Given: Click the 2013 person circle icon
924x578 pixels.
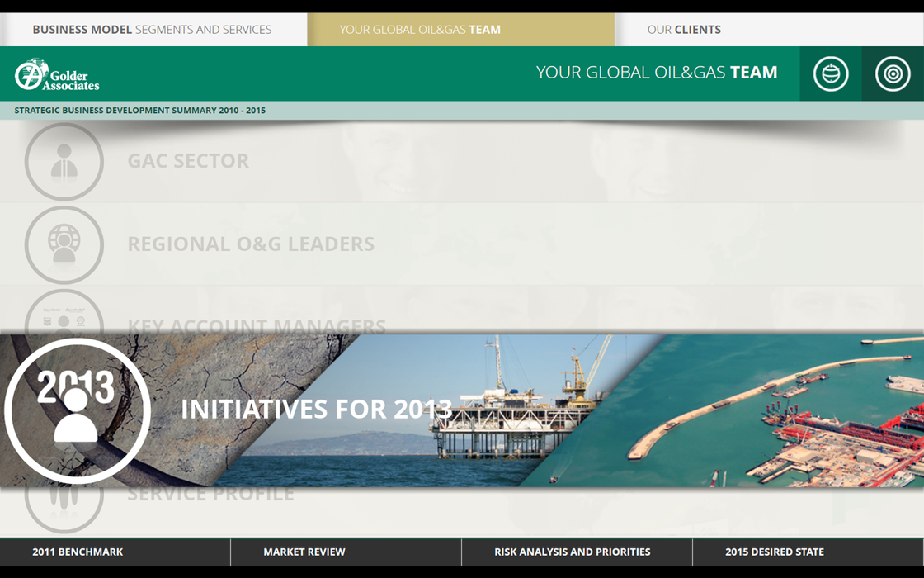Looking at the screenshot, I should 77,410.
